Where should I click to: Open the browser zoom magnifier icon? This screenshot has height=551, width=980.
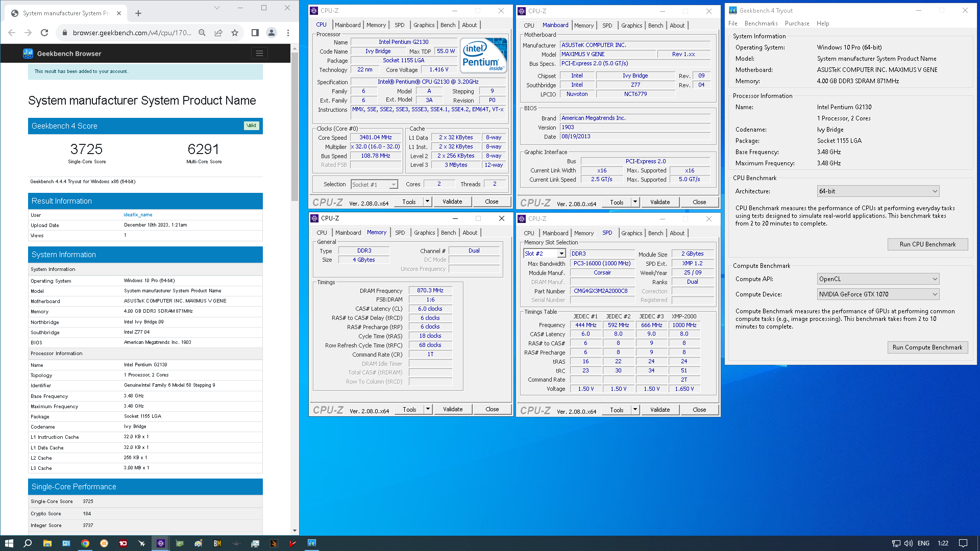(x=202, y=33)
